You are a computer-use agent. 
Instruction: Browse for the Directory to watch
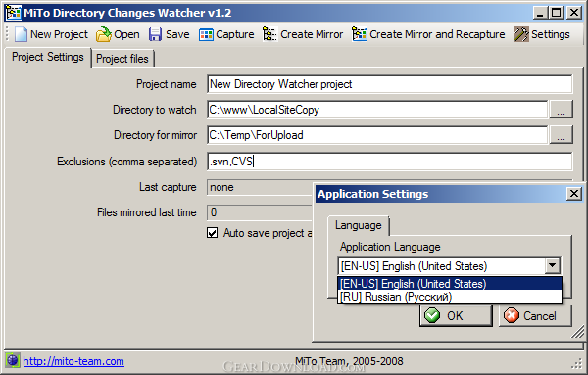click(x=561, y=110)
